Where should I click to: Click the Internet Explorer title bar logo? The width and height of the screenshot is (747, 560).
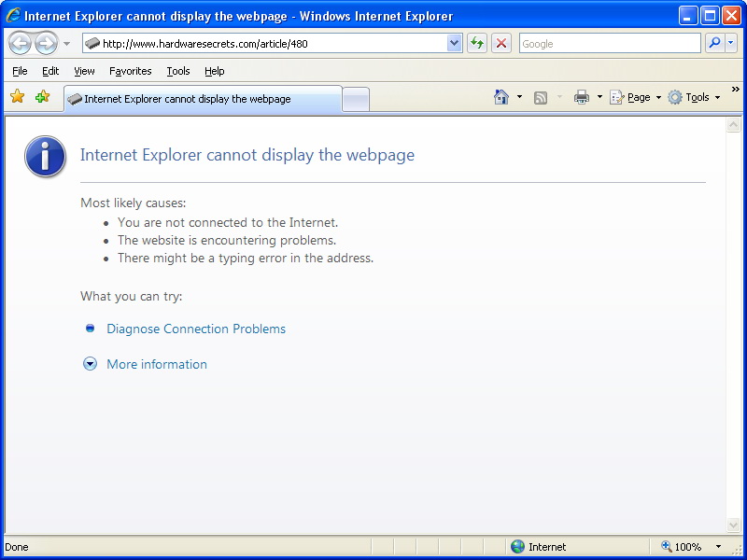point(13,16)
